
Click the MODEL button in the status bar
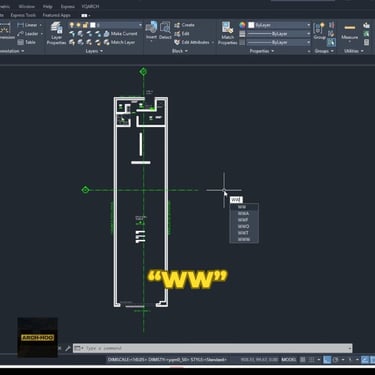click(x=289, y=360)
